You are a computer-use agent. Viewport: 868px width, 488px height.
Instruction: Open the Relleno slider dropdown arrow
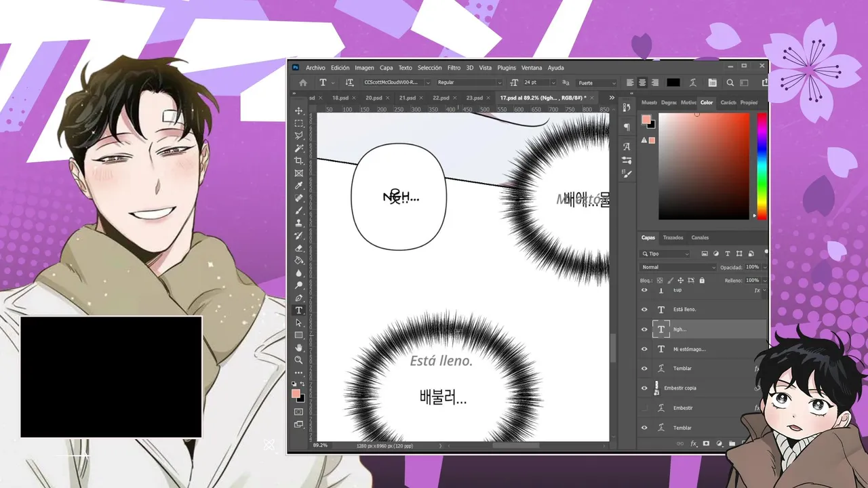764,280
